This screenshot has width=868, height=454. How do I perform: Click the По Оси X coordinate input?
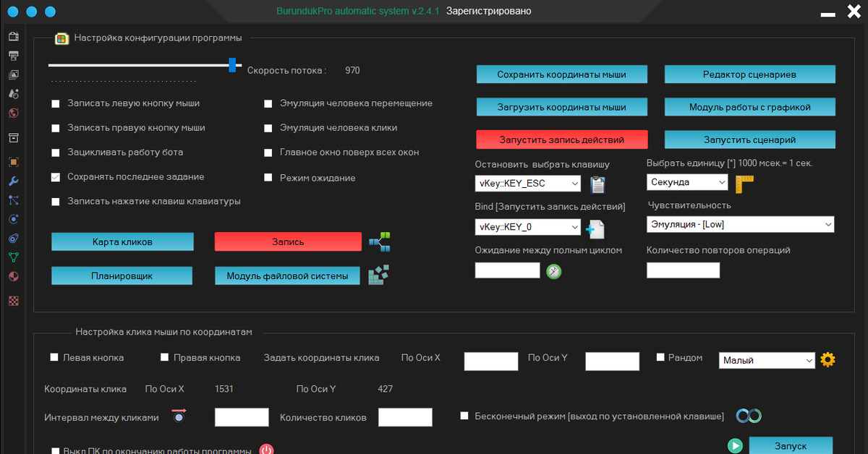pyautogui.click(x=490, y=361)
